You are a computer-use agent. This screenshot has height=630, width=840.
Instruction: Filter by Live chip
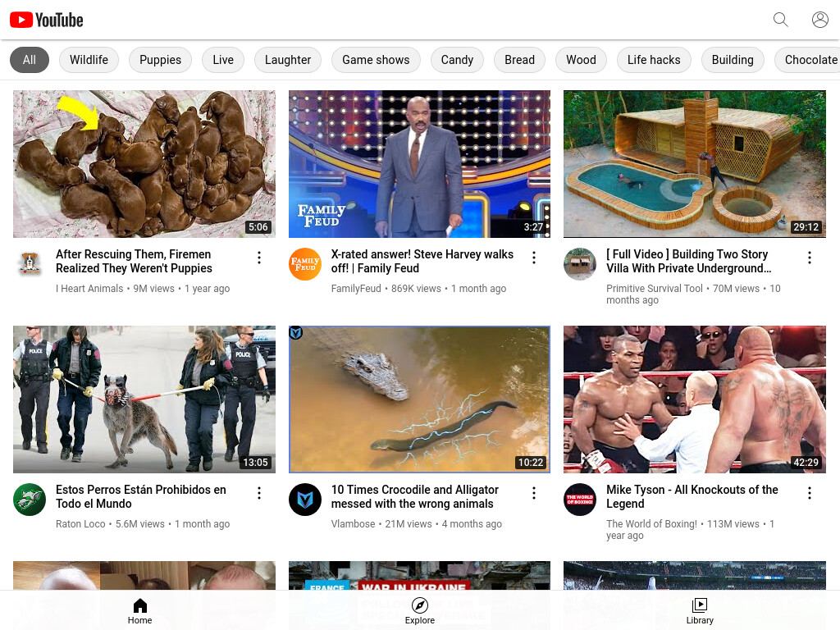(223, 60)
